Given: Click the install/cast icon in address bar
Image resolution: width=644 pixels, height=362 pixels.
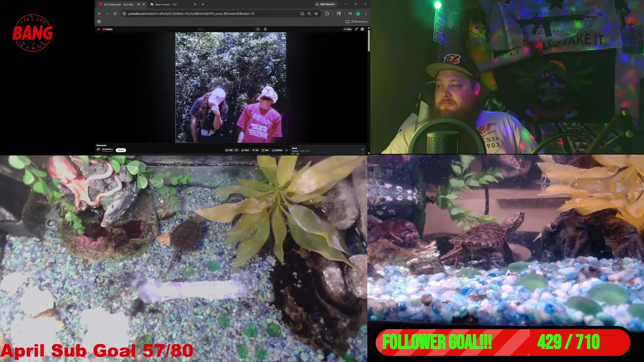Looking at the screenshot, I should pyautogui.click(x=302, y=14).
